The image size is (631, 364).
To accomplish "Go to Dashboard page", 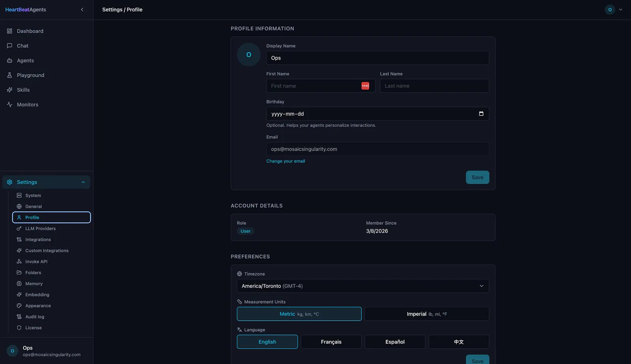I will pyautogui.click(x=47, y=31).
